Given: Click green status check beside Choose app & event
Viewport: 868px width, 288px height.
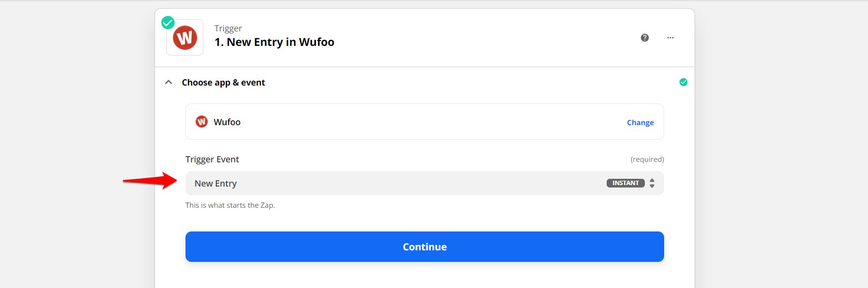Looking at the screenshot, I should (683, 82).
